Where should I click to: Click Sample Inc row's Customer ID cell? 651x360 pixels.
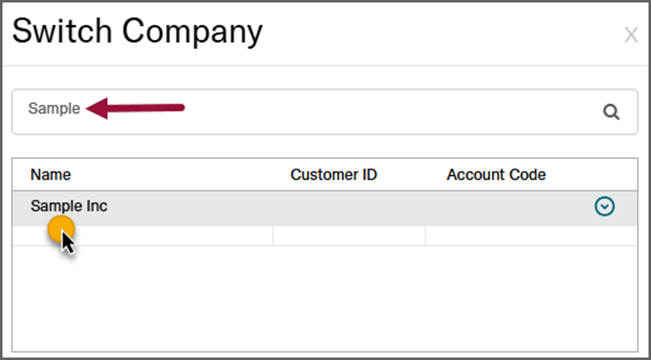click(x=349, y=208)
